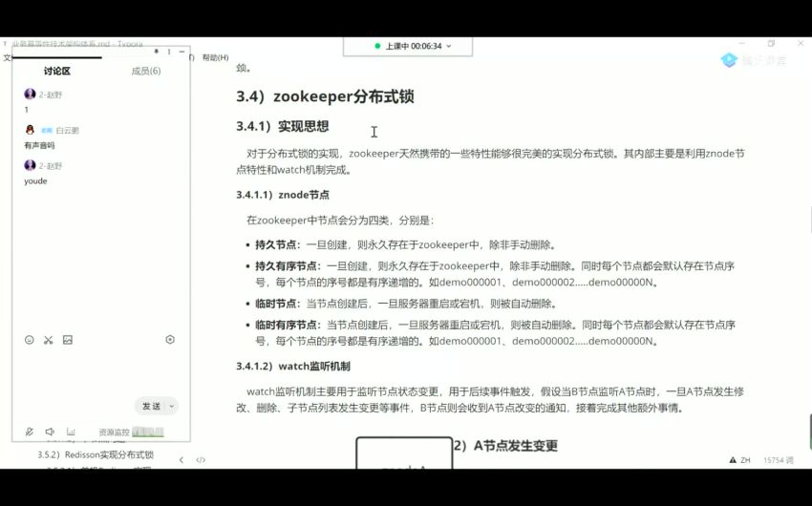Switch to the 讨论区 discussion tab
Viewport: 812px width, 506px height.
coord(57,72)
